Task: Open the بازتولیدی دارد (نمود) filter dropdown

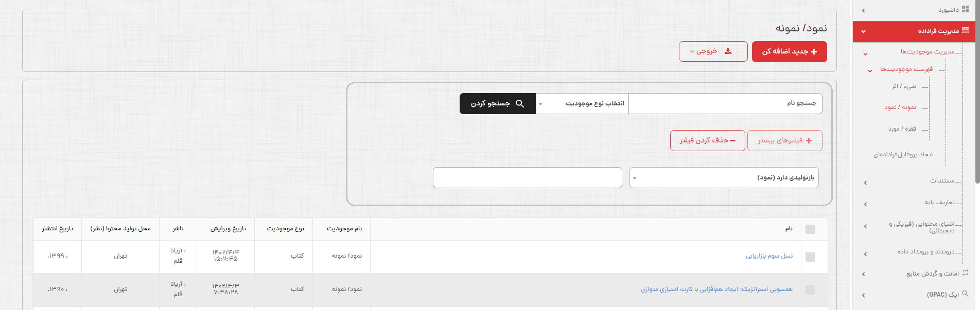Action: [724, 178]
